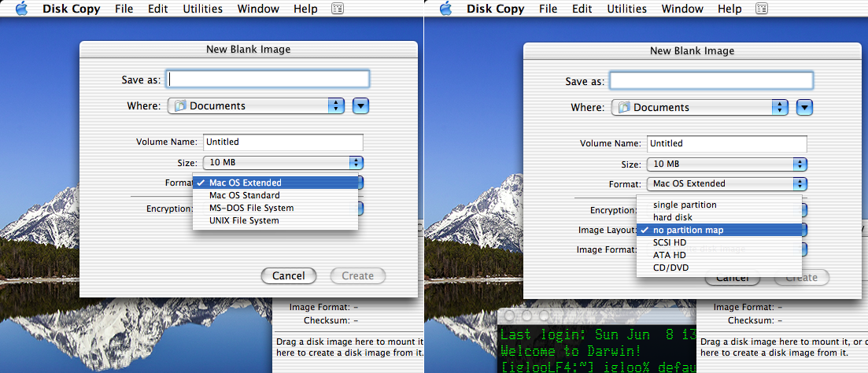Click the Save as field in left dialog
868x373 pixels.
(268, 79)
